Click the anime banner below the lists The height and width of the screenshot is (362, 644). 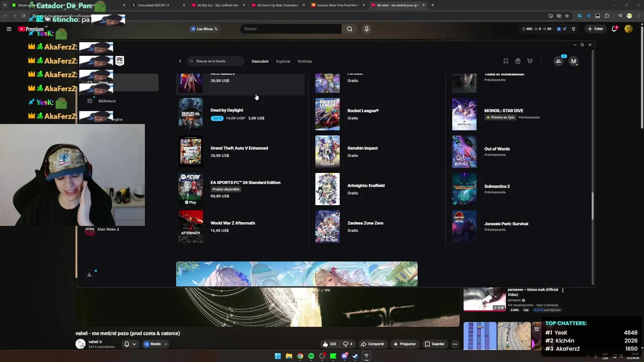point(297,274)
